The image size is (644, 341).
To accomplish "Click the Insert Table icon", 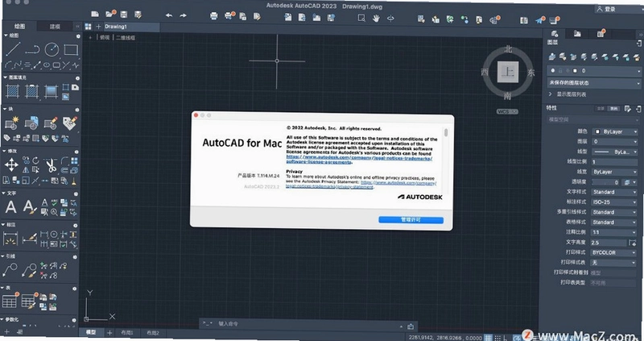I will point(9,301).
